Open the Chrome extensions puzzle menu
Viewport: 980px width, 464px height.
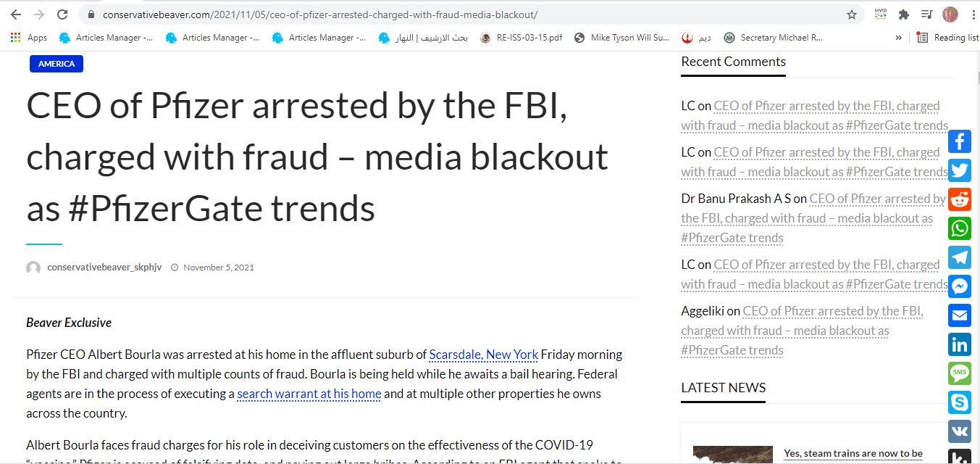(x=903, y=14)
